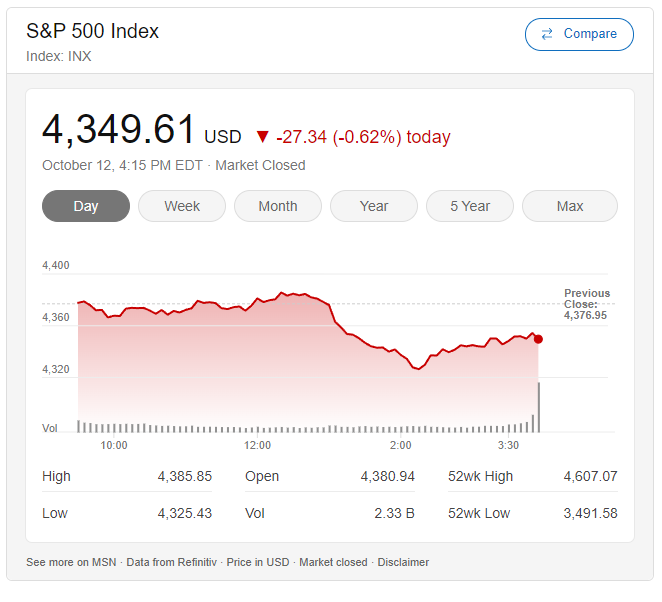Viewport: 662px width, 602px height.
Task: Click the 12:00 time axis label
Action: 257,445
